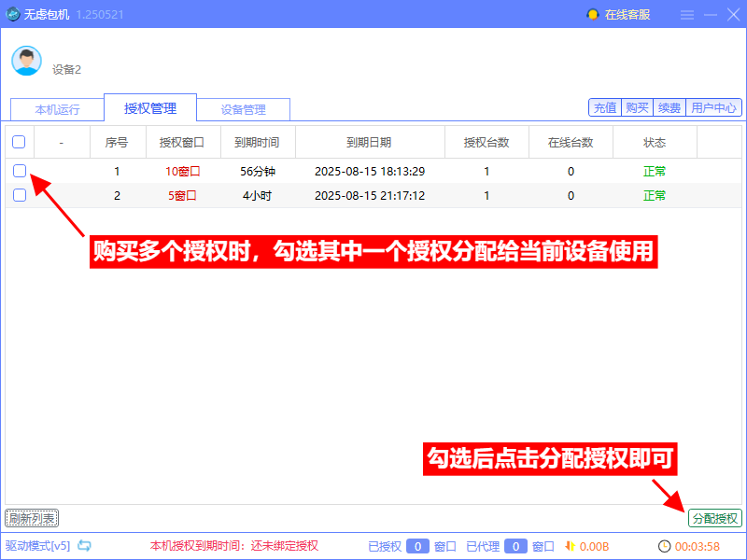Open the hamburger menu in the title bar
747x560 pixels.
click(687, 14)
